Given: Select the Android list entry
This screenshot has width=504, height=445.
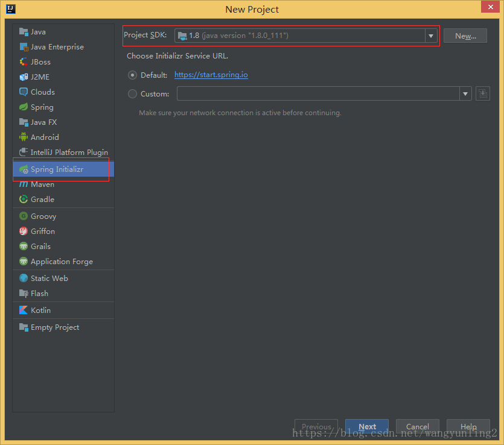Looking at the screenshot, I should pyautogui.click(x=63, y=137).
